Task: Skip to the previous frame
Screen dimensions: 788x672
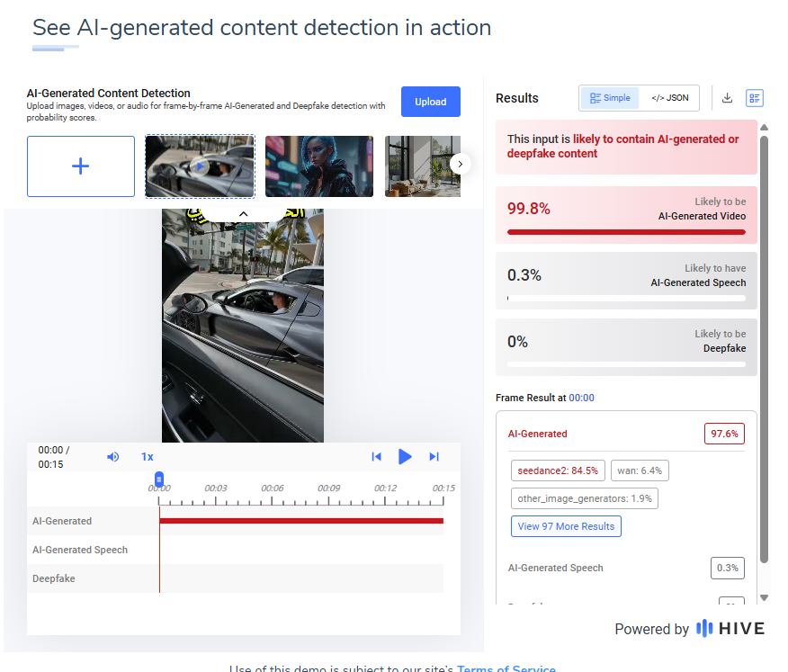Action: (376, 457)
